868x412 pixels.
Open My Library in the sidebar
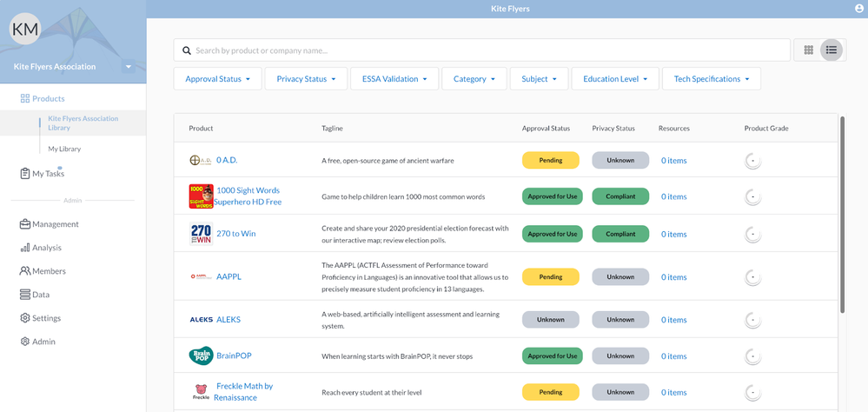coord(64,149)
